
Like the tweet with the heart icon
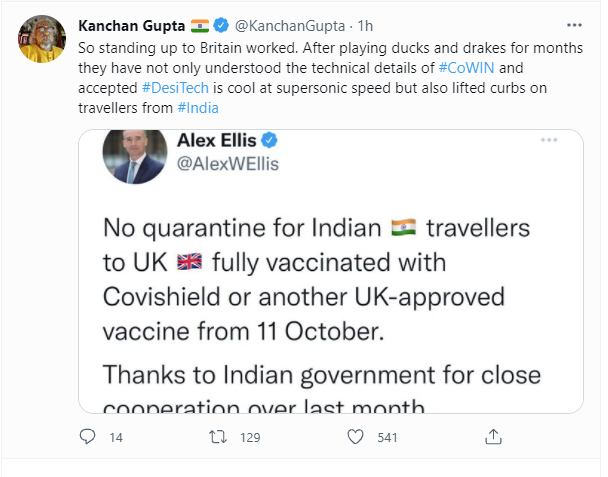[354, 437]
